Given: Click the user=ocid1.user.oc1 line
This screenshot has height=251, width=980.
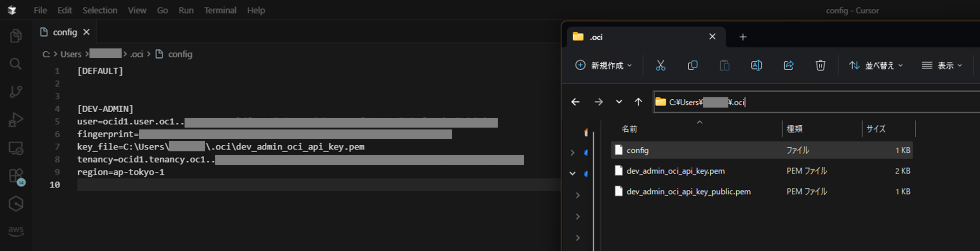Looking at the screenshot, I should [x=287, y=122].
